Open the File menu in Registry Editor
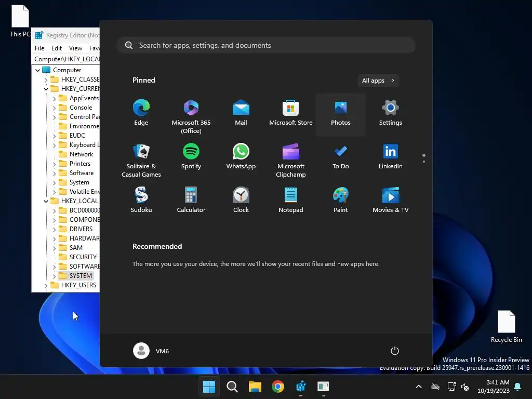 pos(39,48)
